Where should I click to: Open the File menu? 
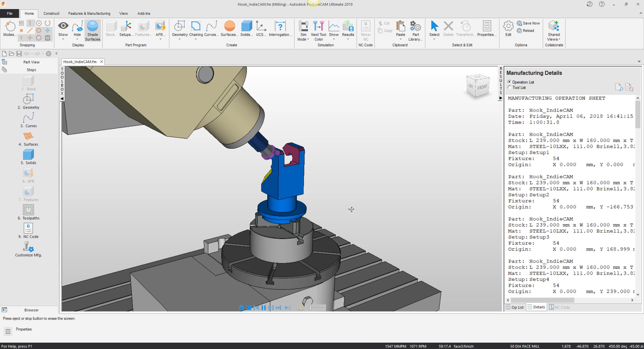tap(10, 13)
